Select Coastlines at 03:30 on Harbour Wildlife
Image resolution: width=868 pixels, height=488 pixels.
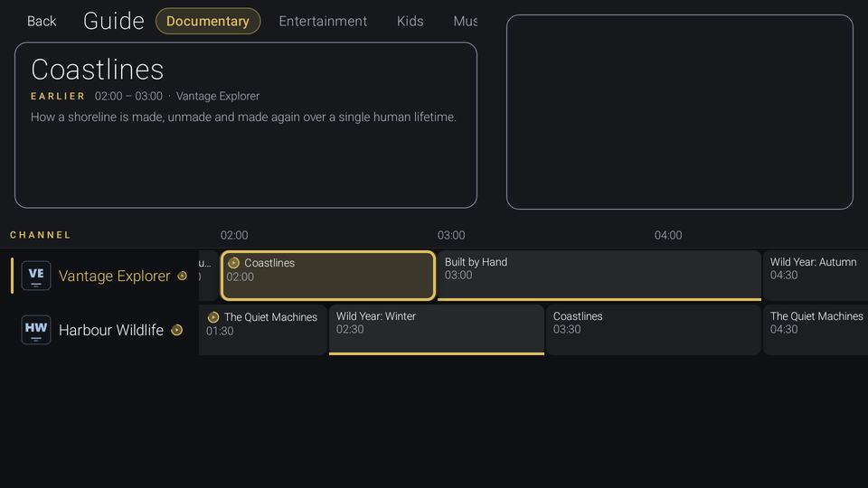click(x=653, y=330)
